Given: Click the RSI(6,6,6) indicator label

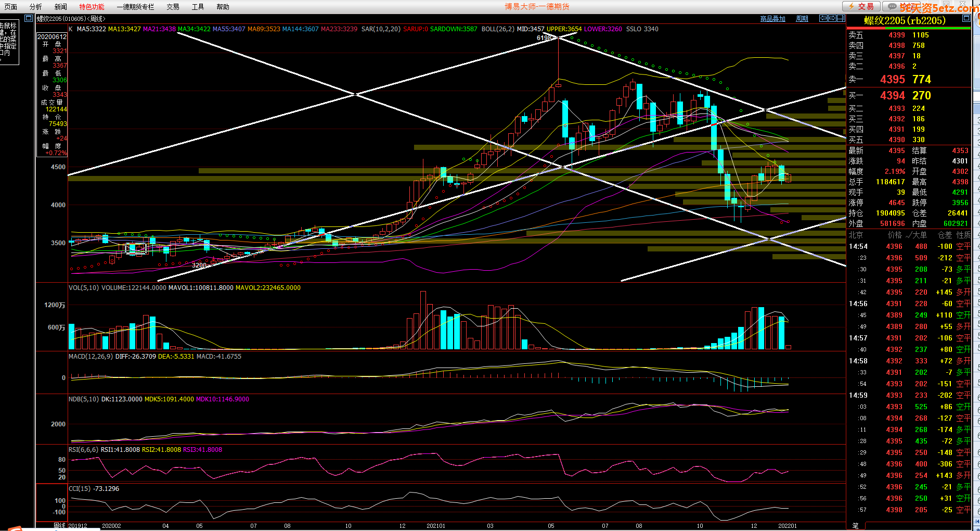Looking at the screenshot, I should [83, 450].
